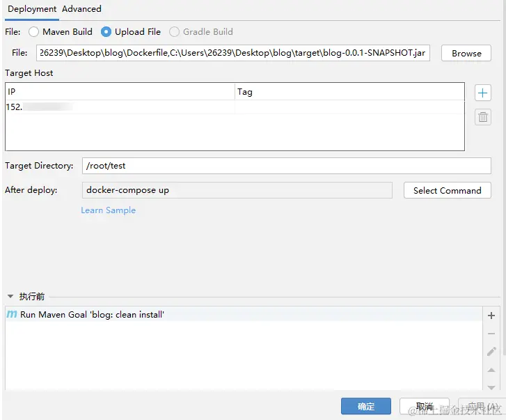Confirm with the 确定 button
The image size is (506, 420).
366,406
